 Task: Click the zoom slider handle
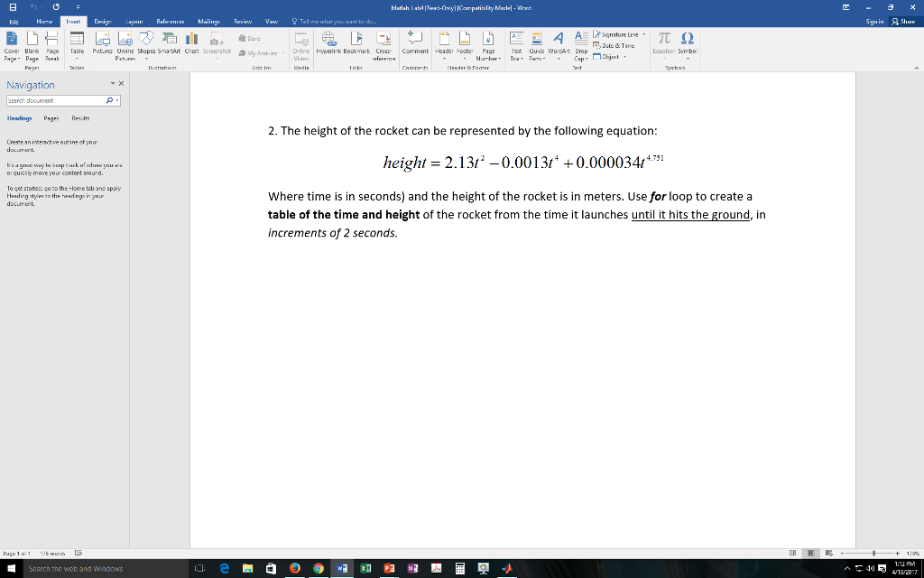click(873, 554)
